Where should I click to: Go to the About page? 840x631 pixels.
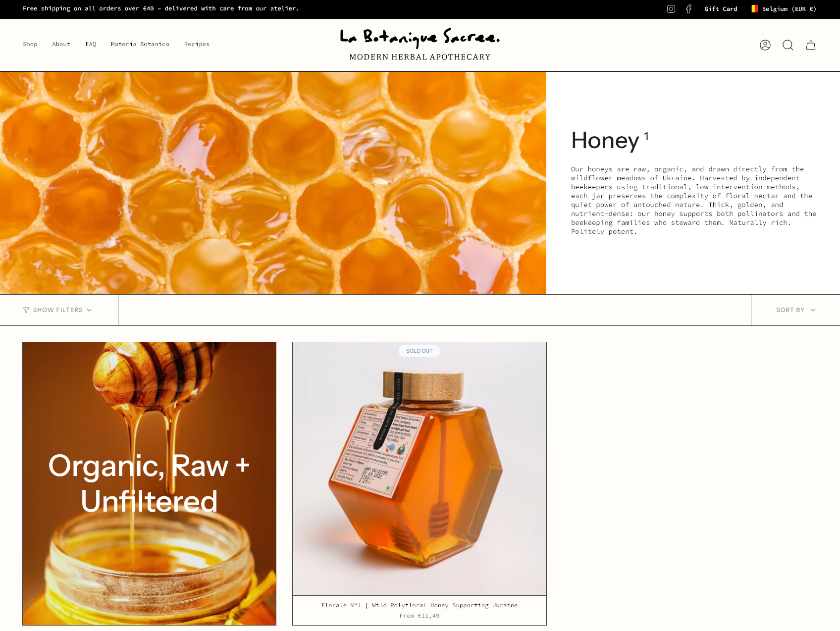(61, 44)
